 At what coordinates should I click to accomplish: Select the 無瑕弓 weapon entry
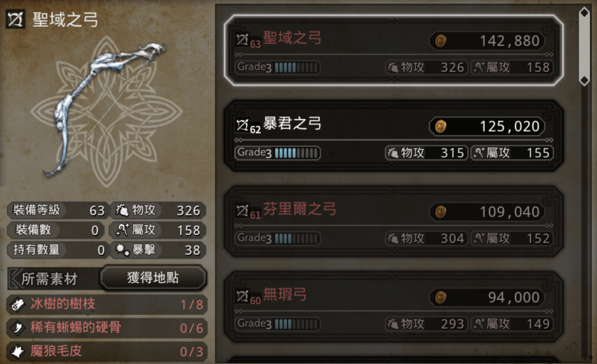click(x=393, y=307)
